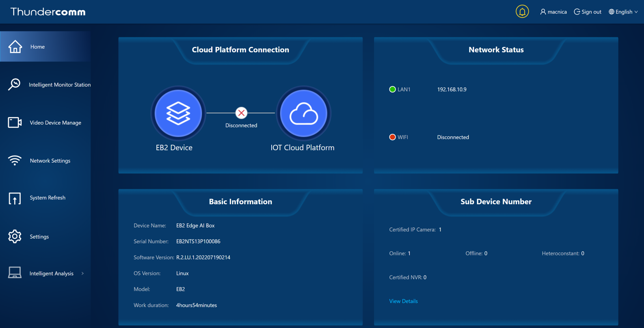This screenshot has height=328, width=644.
Task: Click the Sub Device Number heading
Action: pyautogui.click(x=496, y=201)
